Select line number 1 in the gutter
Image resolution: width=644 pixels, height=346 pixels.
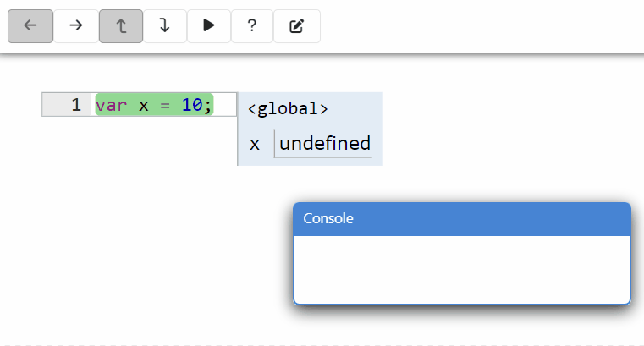(x=75, y=105)
